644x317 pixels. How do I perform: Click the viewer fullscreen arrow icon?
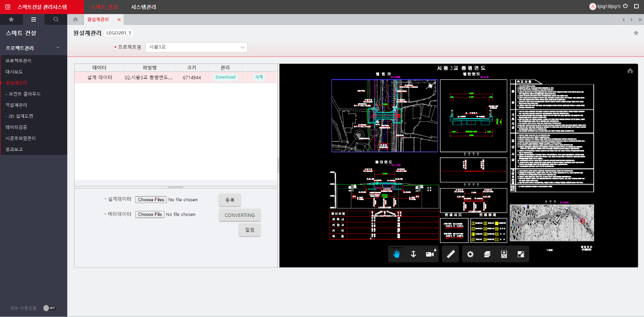[521, 254]
